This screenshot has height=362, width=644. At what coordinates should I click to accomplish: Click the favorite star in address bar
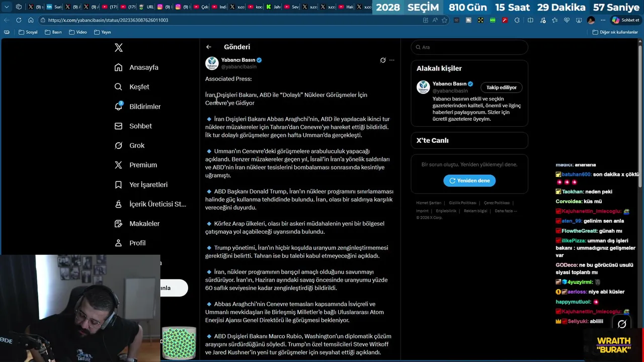[x=444, y=20]
